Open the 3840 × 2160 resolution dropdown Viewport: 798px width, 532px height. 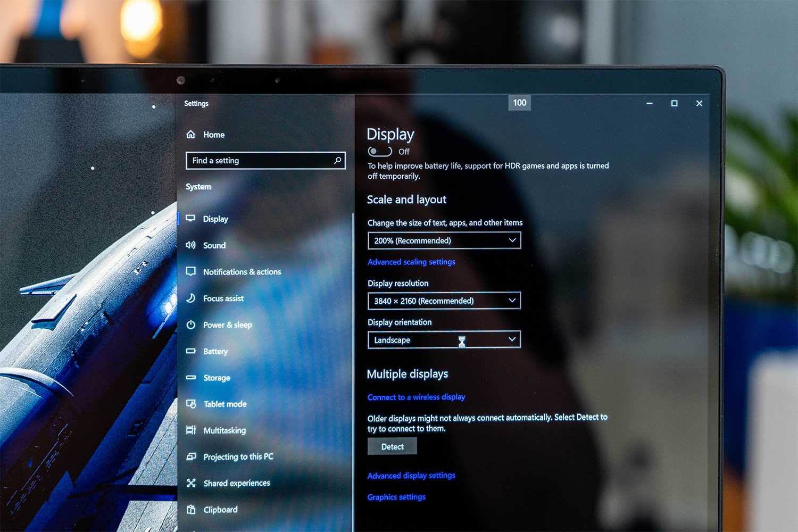click(x=444, y=301)
